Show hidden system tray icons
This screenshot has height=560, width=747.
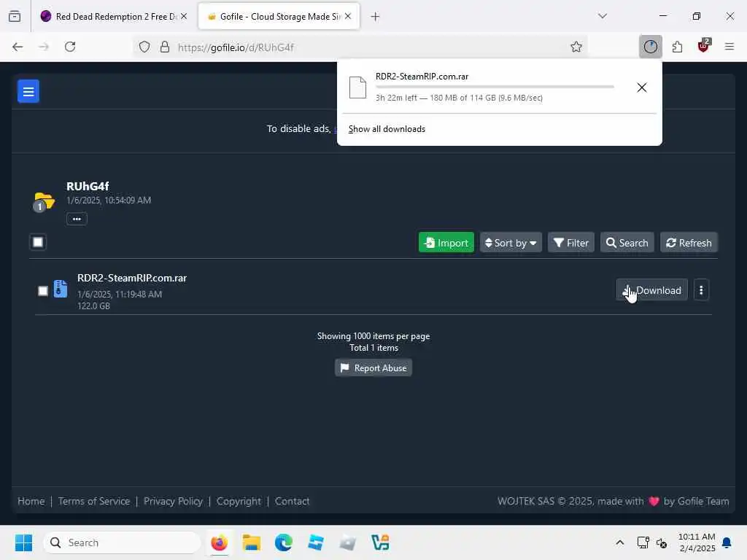620,542
